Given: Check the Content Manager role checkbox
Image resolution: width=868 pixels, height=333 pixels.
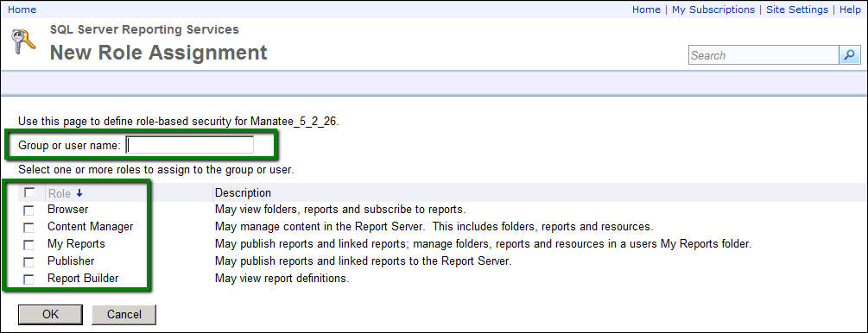Looking at the screenshot, I should 29,228.
